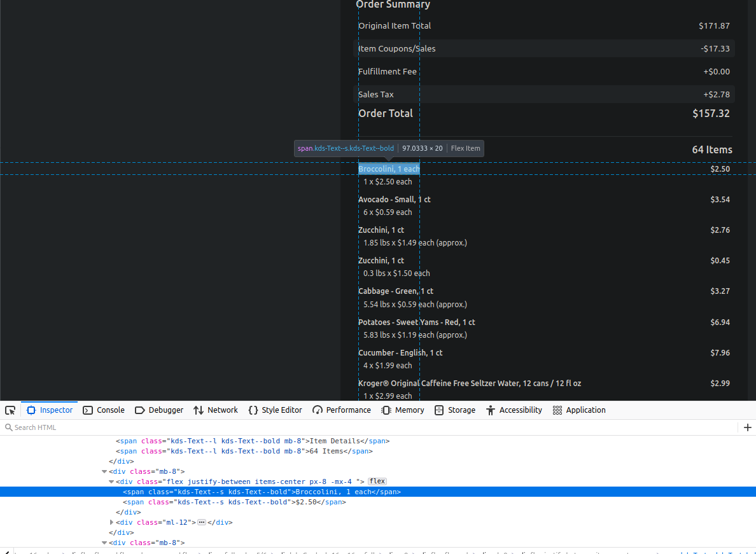This screenshot has height=554, width=756.
Task: Click the Cucumber - English, 1 ct item
Action: point(400,353)
